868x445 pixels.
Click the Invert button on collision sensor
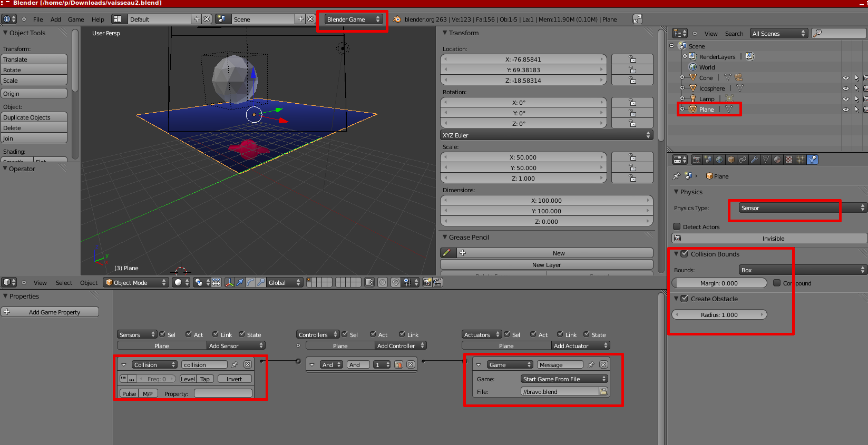(234, 379)
